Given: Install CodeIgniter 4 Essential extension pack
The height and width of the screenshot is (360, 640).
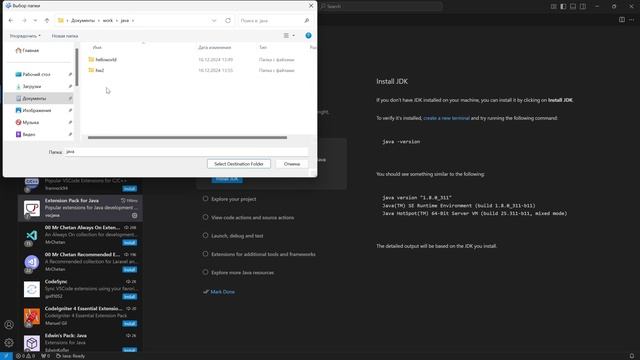Looking at the screenshot, I should pos(130,324).
